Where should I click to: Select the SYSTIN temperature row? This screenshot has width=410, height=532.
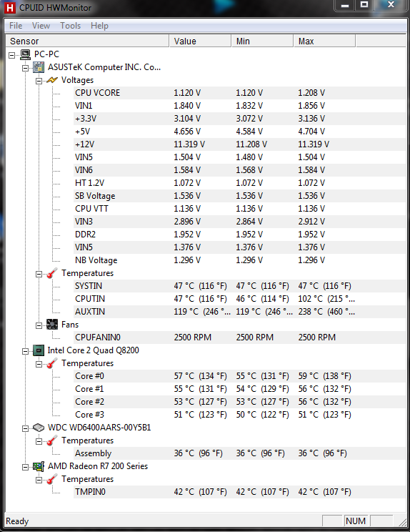click(240, 286)
